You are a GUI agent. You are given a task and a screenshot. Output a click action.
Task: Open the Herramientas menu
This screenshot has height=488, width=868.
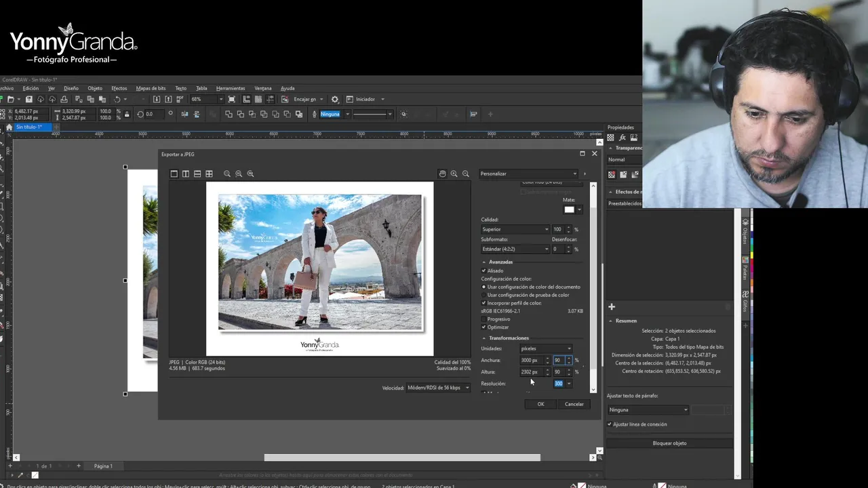click(231, 88)
